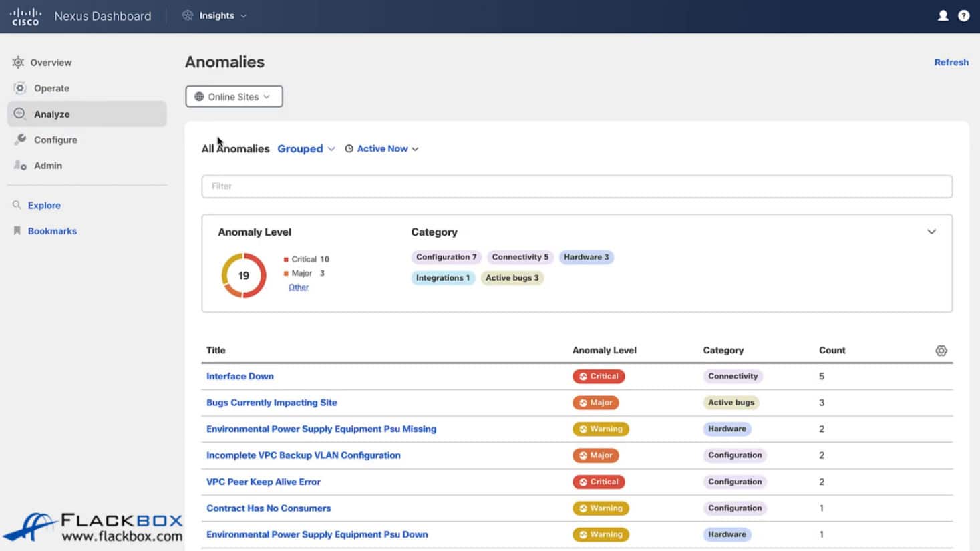The image size is (980, 551).
Task: Click the table settings gear icon
Action: [x=941, y=351]
